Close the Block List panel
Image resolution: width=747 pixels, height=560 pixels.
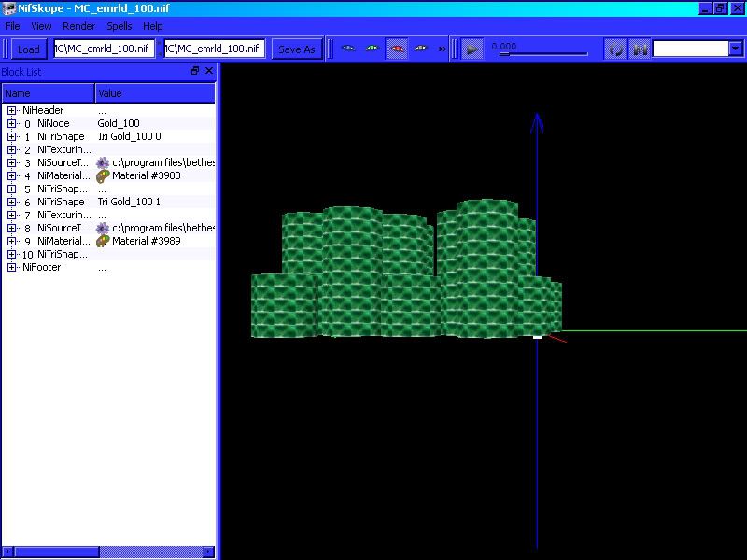[208, 71]
